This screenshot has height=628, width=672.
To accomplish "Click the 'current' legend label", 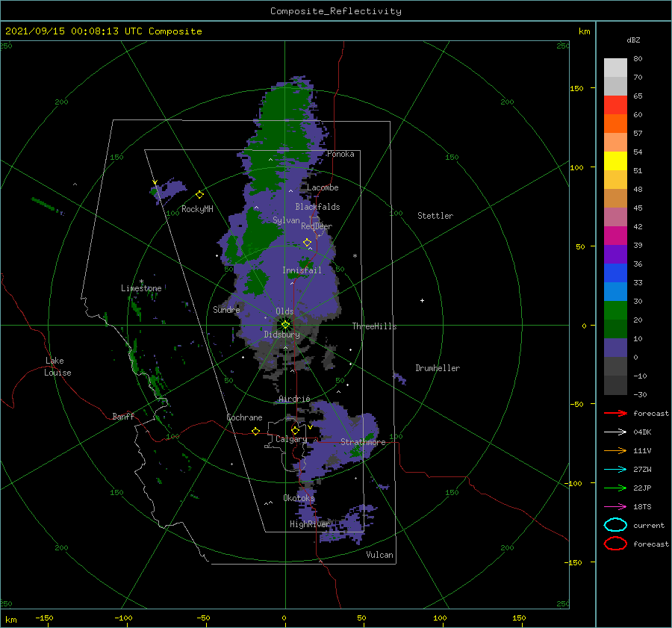I will 649,525.
